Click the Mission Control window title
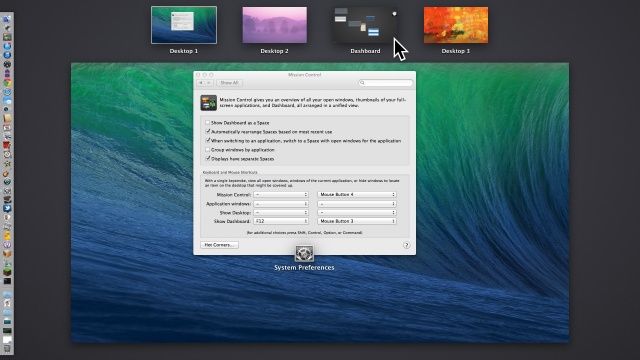This screenshot has width=640, height=360. tap(304, 75)
